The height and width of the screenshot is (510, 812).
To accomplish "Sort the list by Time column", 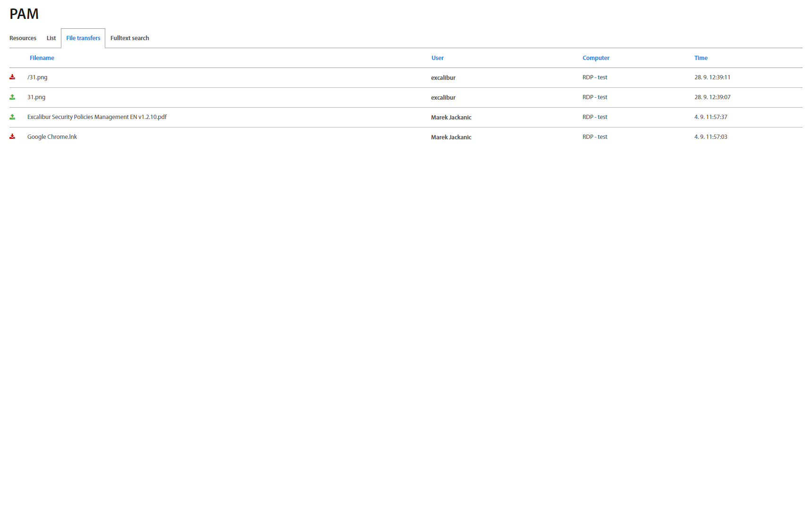I will tap(701, 58).
